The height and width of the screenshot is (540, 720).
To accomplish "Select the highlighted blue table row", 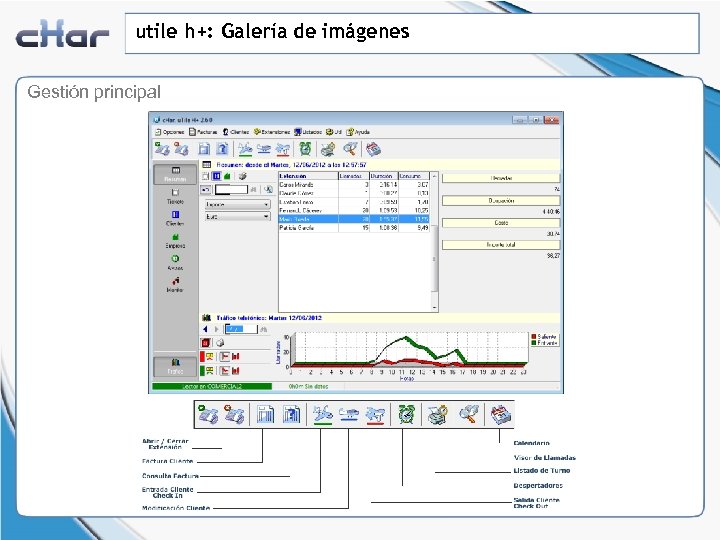I will click(x=354, y=219).
